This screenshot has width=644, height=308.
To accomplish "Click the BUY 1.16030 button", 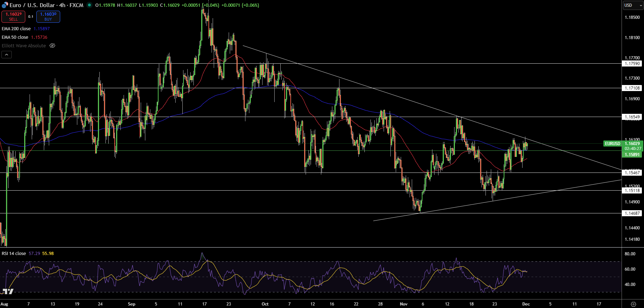I will [x=48, y=16].
